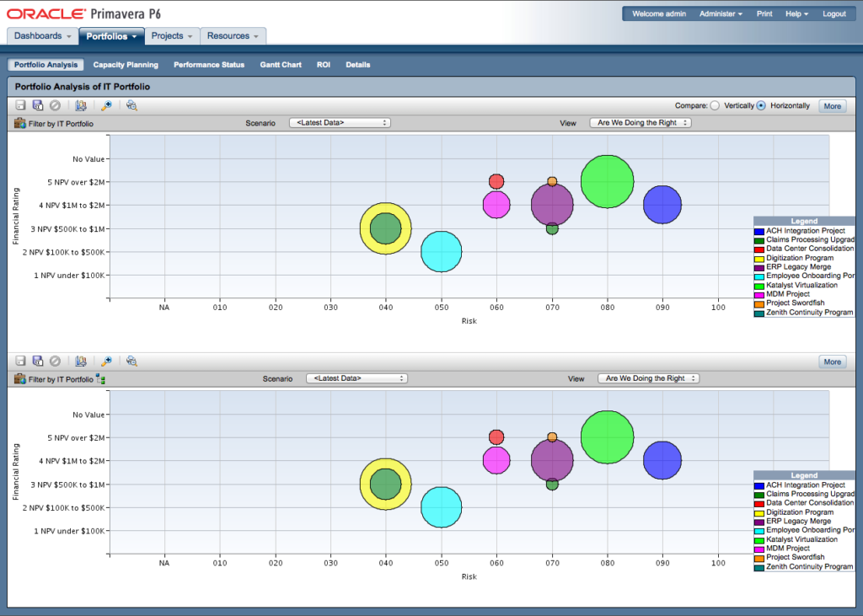This screenshot has width=863, height=616.
Task: Click the Logout button
Action: [x=834, y=13]
